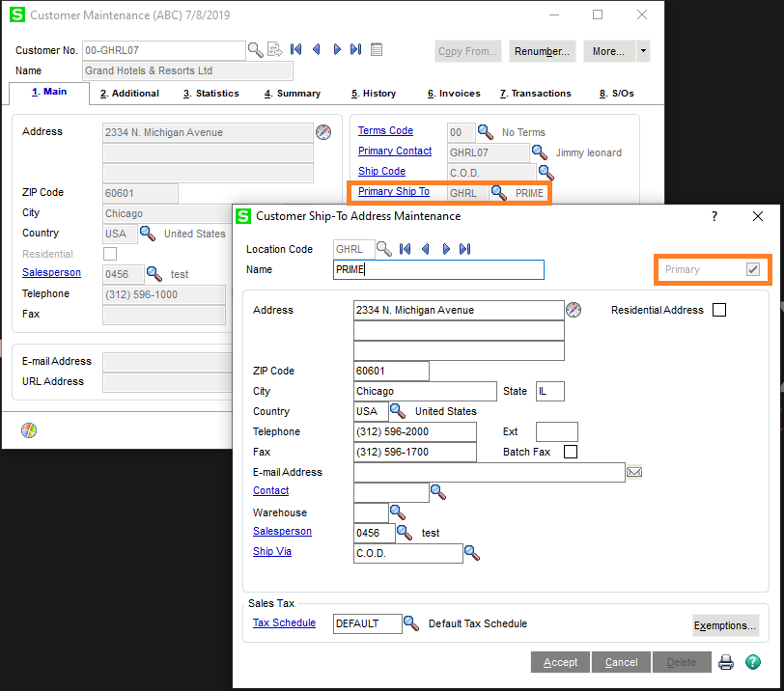784x691 pixels.
Task: Open Primary Contact lookup
Action: pyautogui.click(x=540, y=152)
